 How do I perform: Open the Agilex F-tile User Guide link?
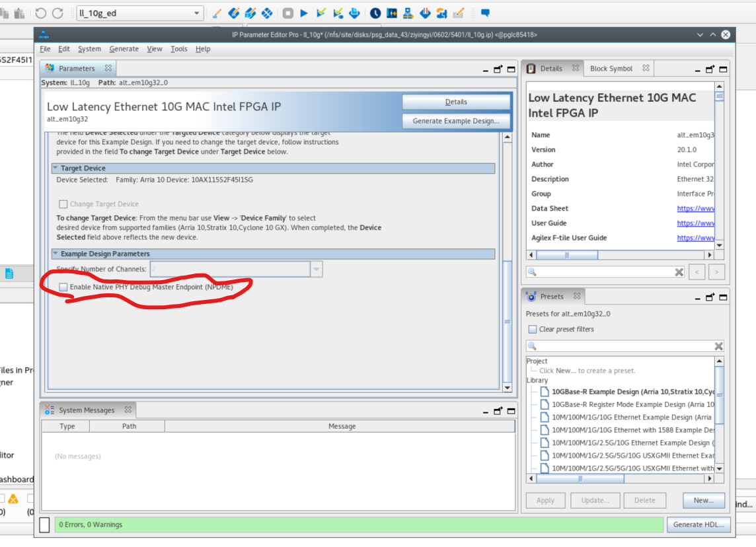click(696, 238)
